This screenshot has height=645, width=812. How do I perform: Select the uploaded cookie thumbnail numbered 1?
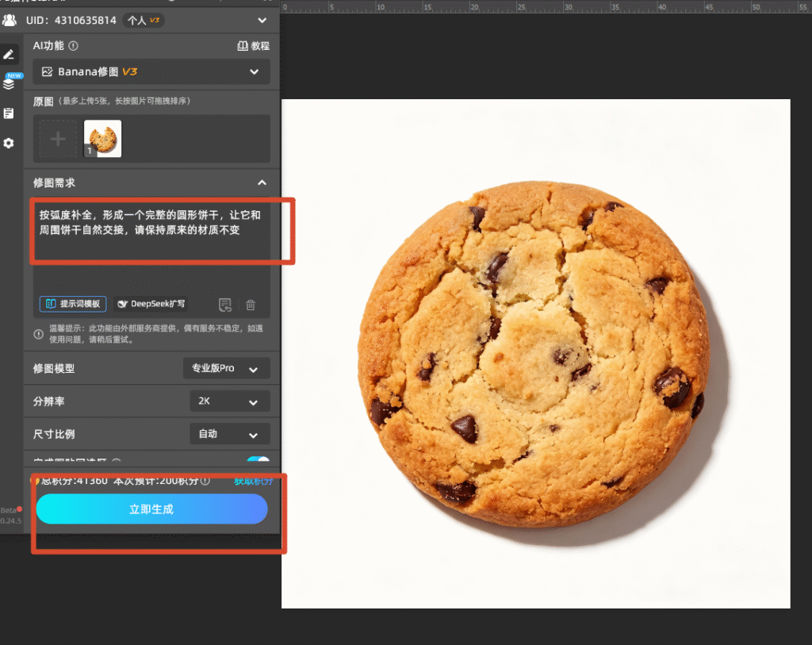102,139
